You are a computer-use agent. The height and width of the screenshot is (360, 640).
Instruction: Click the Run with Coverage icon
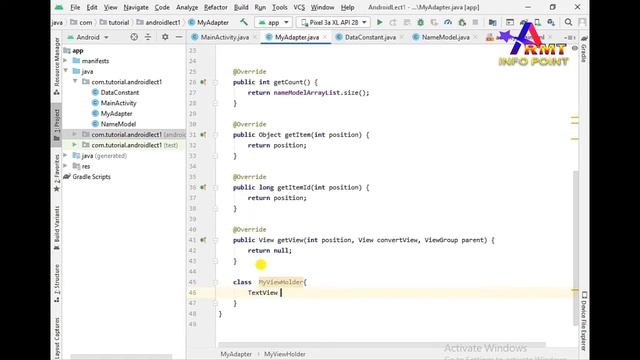click(x=434, y=22)
